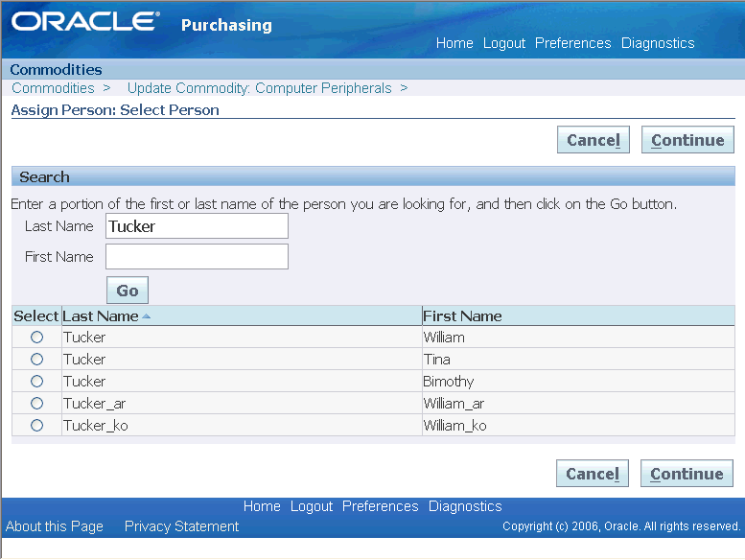Click the Last Name sort arrow icon

[147, 316]
